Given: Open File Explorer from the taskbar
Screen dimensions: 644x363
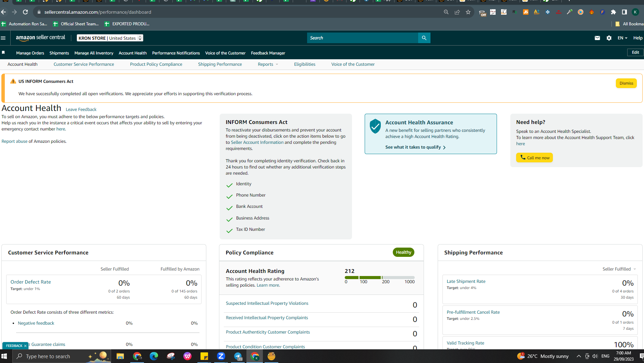Looking at the screenshot, I should 120,356.
